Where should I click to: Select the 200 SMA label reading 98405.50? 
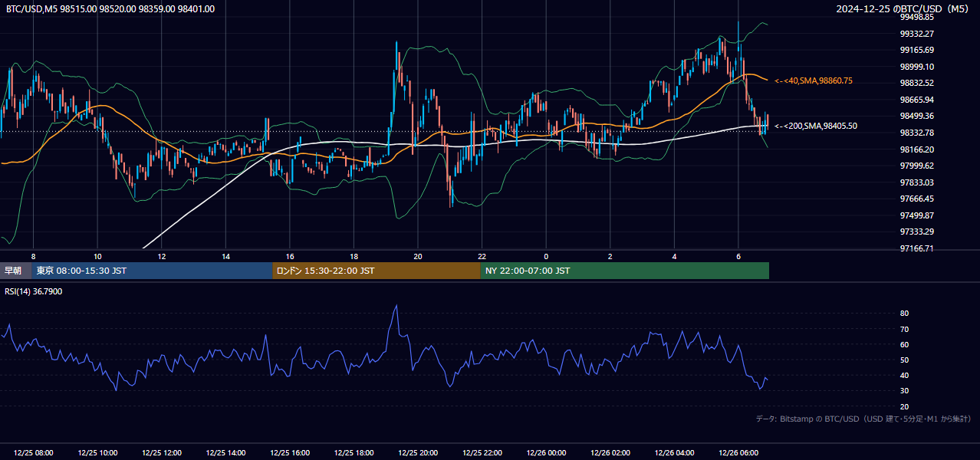[816, 126]
